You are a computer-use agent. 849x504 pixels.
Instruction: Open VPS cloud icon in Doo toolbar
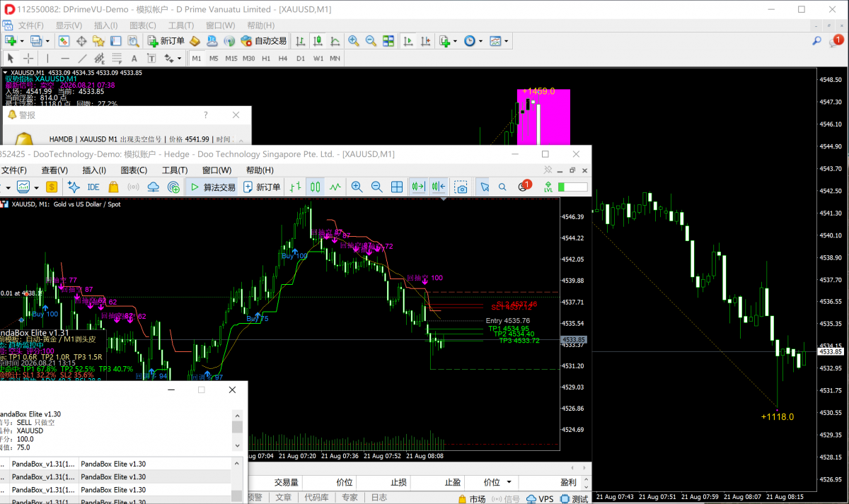point(154,187)
